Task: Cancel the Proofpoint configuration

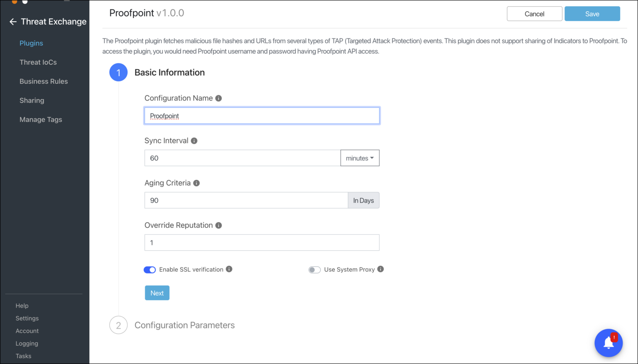Action: click(x=534, y=13)
